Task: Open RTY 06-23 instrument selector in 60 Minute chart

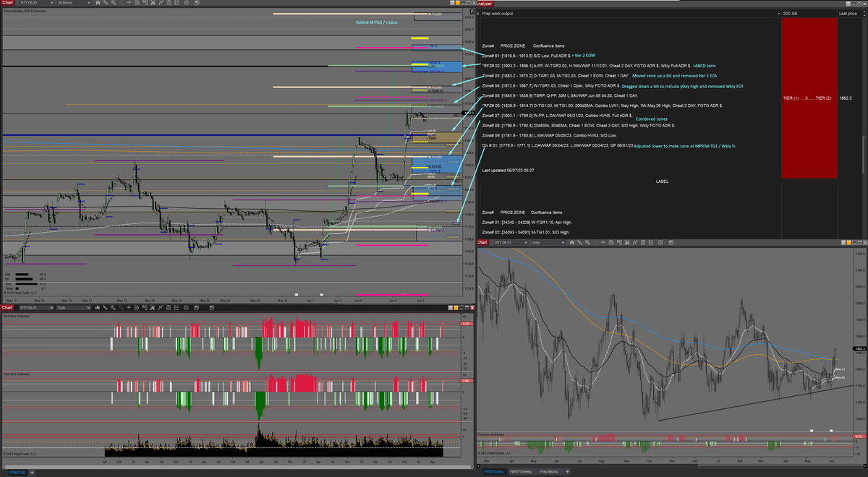Action: (36, 3)
